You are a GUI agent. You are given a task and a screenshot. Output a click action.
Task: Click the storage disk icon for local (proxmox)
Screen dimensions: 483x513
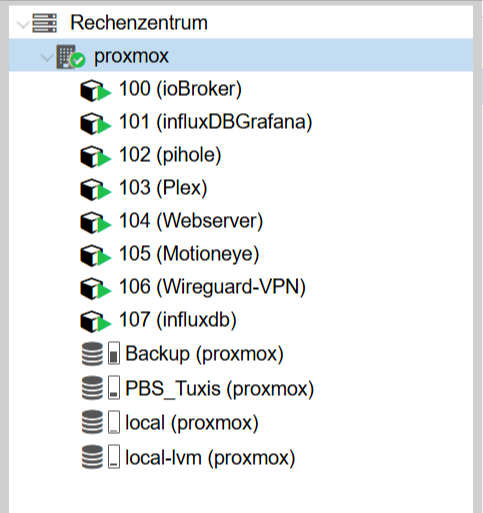[x=92, y=422]
